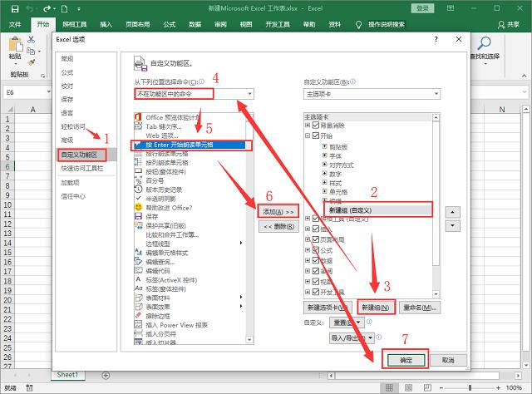This screenshot has height=394, width=532.
Task: Uncheck 数据 checkbox in tabs tree
Action: pos(316,260)
